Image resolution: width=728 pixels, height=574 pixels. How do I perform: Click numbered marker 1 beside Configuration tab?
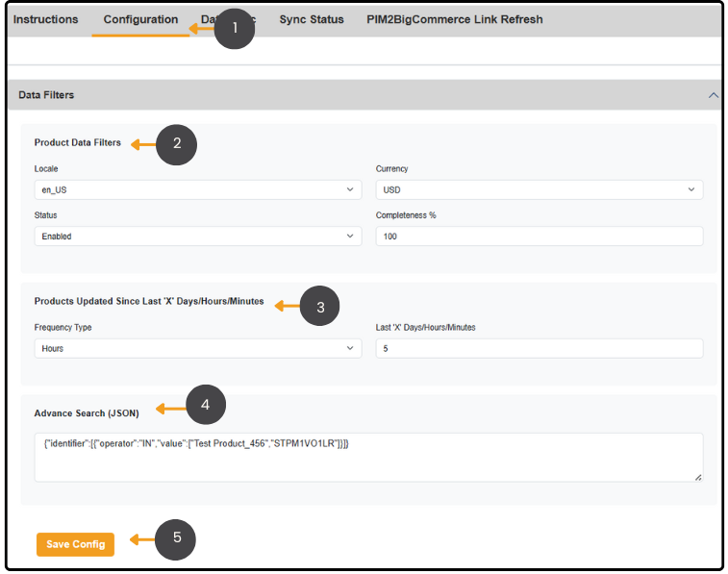click(x=234, y=29)
